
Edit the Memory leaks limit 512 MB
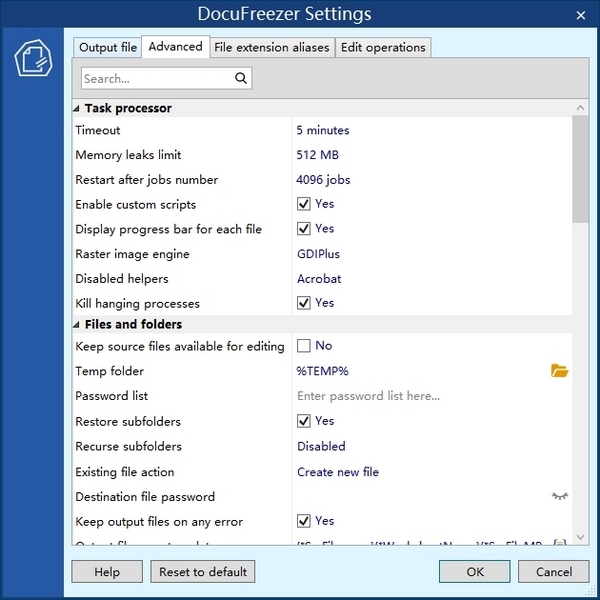317,155
